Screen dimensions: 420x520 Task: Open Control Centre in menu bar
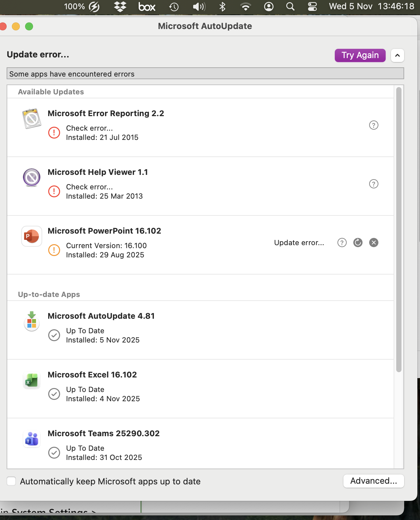point(312,7)
